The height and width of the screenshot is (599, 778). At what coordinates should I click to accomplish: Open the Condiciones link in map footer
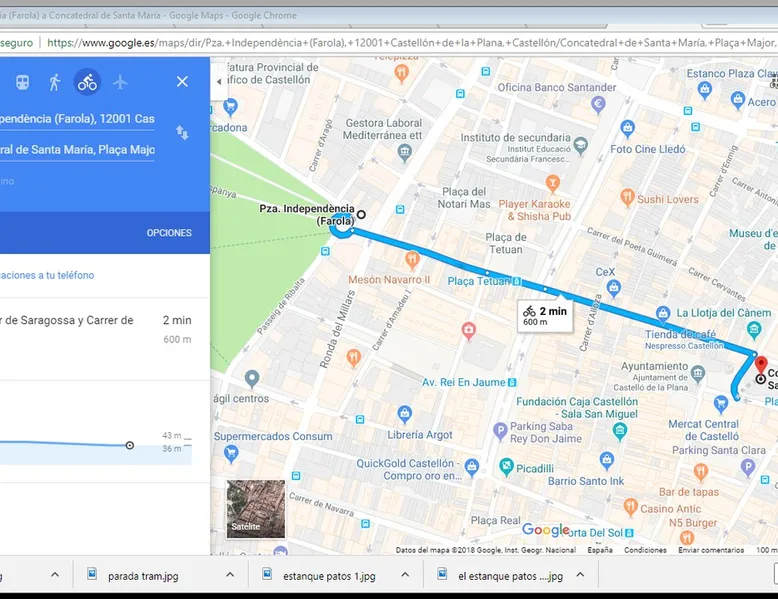click(x=645, y=550)
